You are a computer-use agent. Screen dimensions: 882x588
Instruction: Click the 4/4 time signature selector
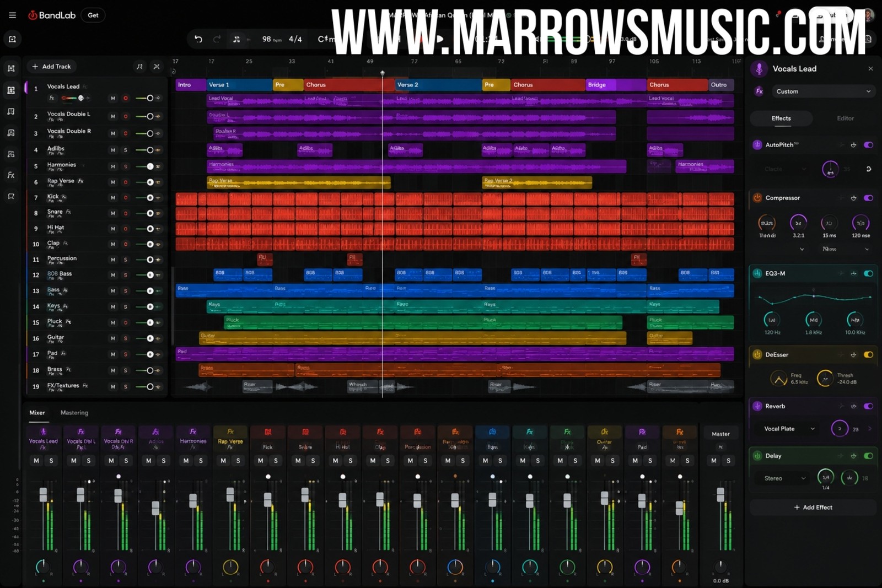[x=295, y=39]
